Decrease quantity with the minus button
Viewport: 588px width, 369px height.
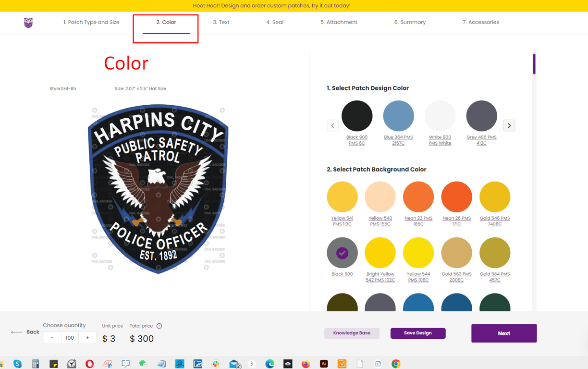(x=52, y=338)
